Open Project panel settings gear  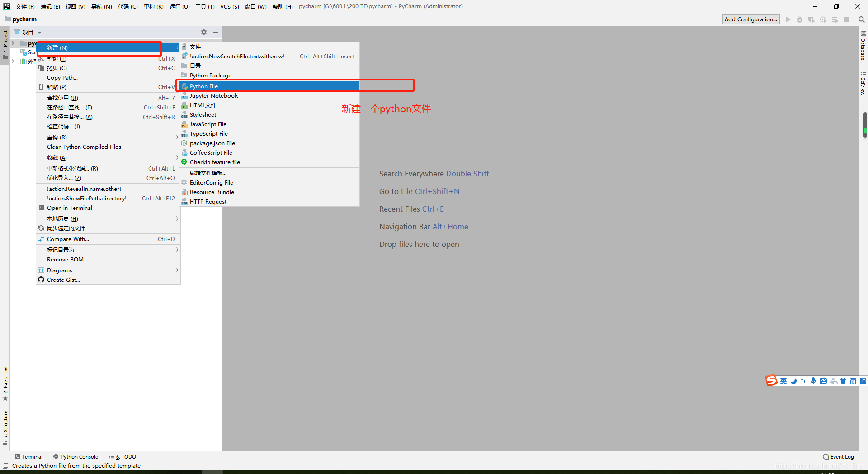coord(204,32)
